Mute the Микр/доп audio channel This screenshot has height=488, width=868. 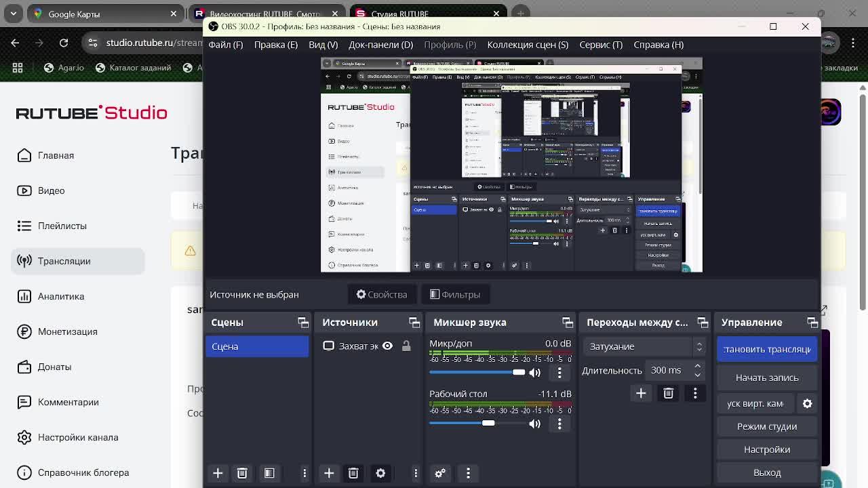[x=535, y=372]
